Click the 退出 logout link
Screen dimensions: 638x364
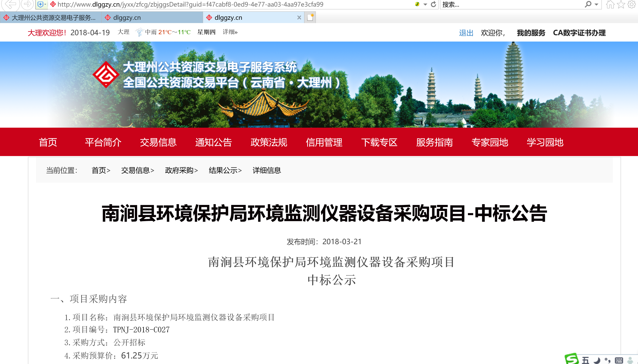(466, 33)
